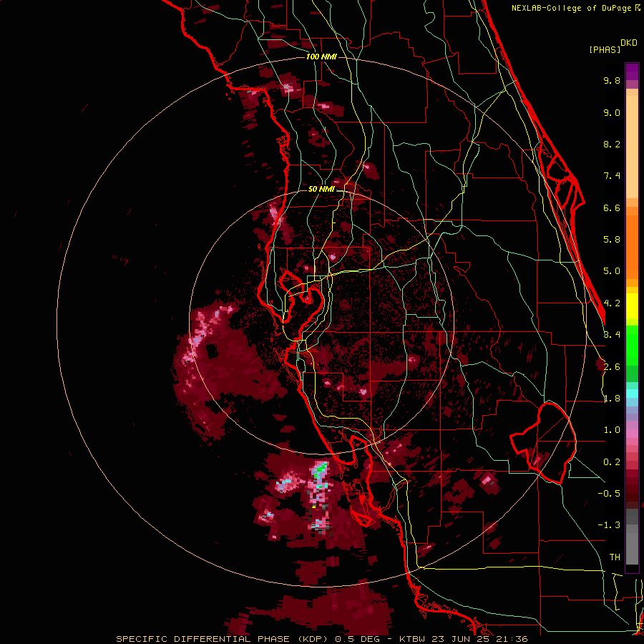Click the green high-KDP storm core

[x=321, y=470]
